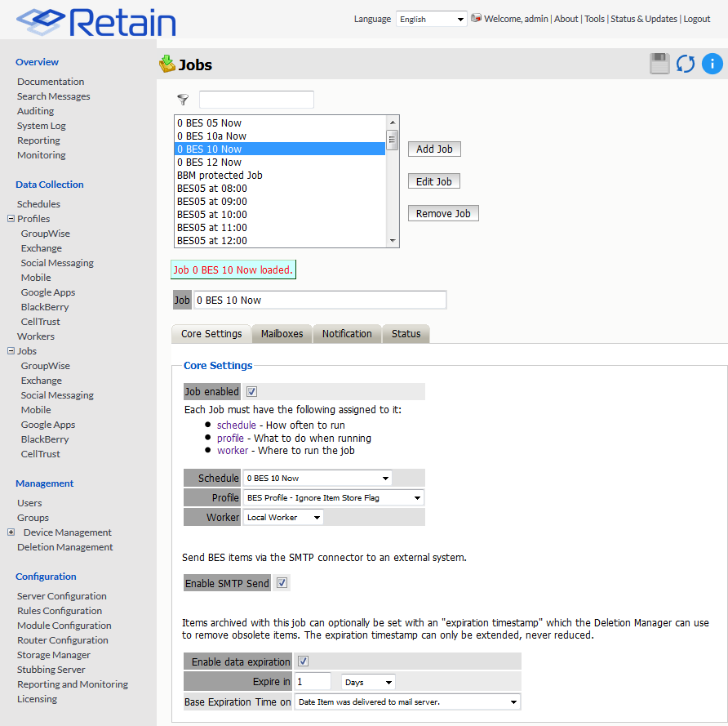728x726 pixels.
Task: Click the Add Job button
Action: [434, 149]
